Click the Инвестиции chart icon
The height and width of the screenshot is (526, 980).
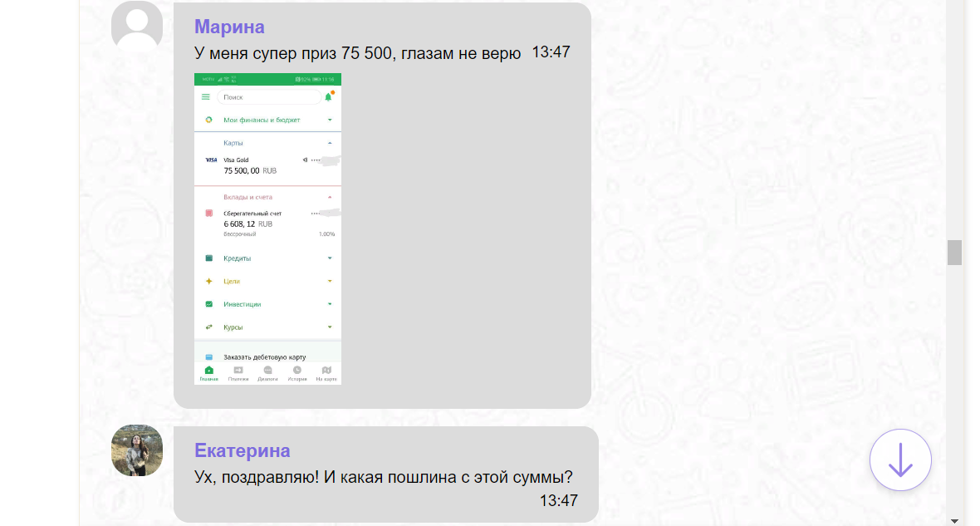(209, 304)
